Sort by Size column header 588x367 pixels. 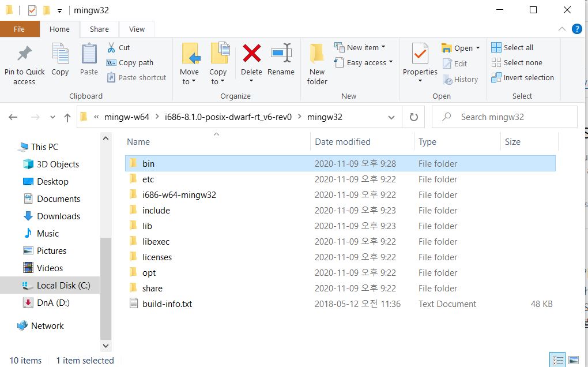(x=512, y=142)
